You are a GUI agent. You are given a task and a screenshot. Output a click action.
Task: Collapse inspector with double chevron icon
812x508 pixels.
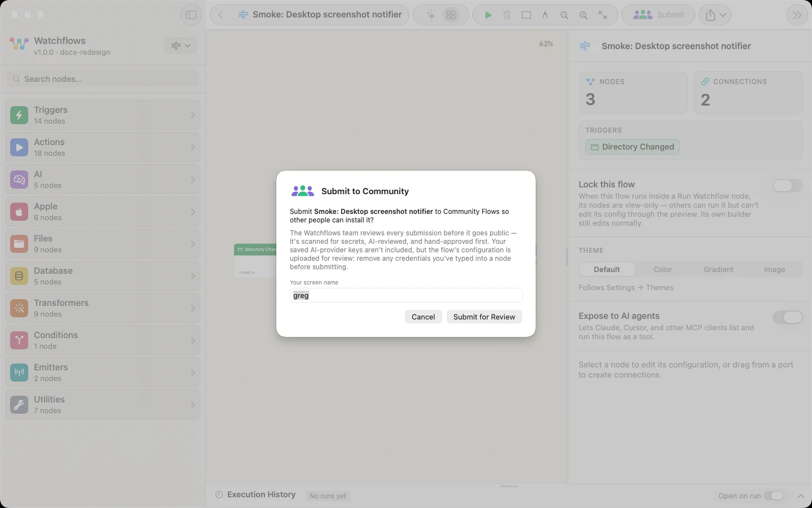click(797, 15)
